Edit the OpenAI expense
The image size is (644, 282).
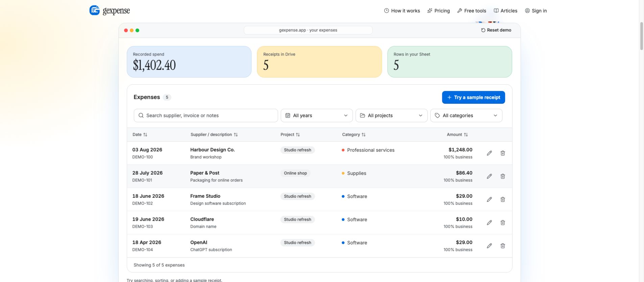(x=489, y=246)
